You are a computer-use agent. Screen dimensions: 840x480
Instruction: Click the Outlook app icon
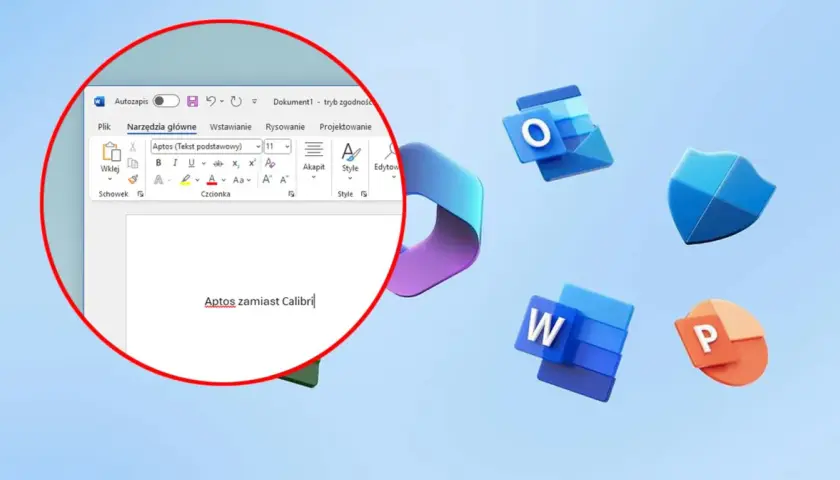pos(558,132)
